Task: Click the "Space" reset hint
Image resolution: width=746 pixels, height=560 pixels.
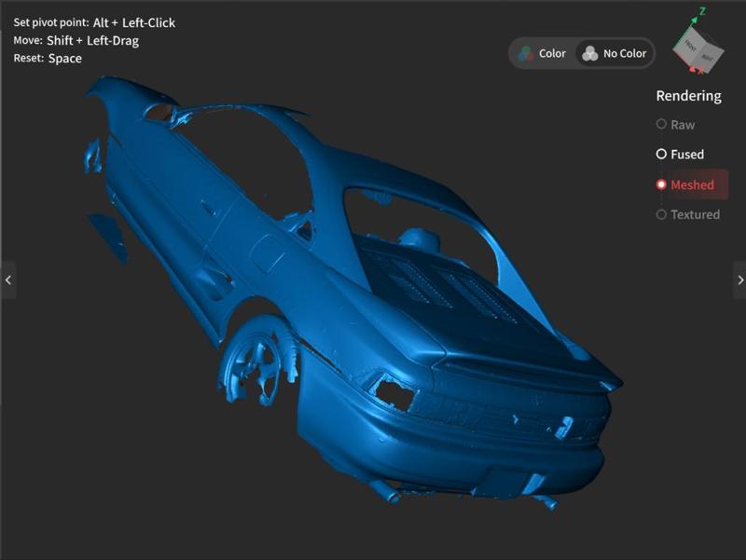Action: 65,59
